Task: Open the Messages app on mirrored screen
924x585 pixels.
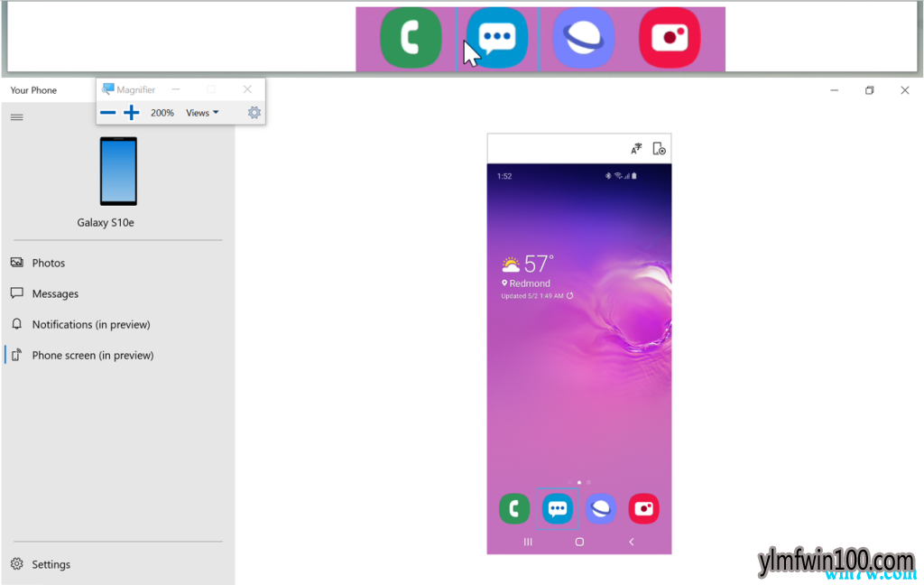Action: click(x=558, y=508)
